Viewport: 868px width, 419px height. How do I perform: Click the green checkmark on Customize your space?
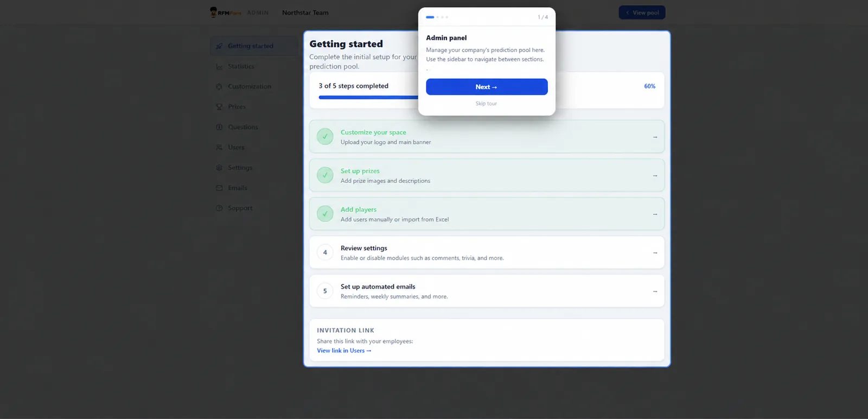(325, 137)
